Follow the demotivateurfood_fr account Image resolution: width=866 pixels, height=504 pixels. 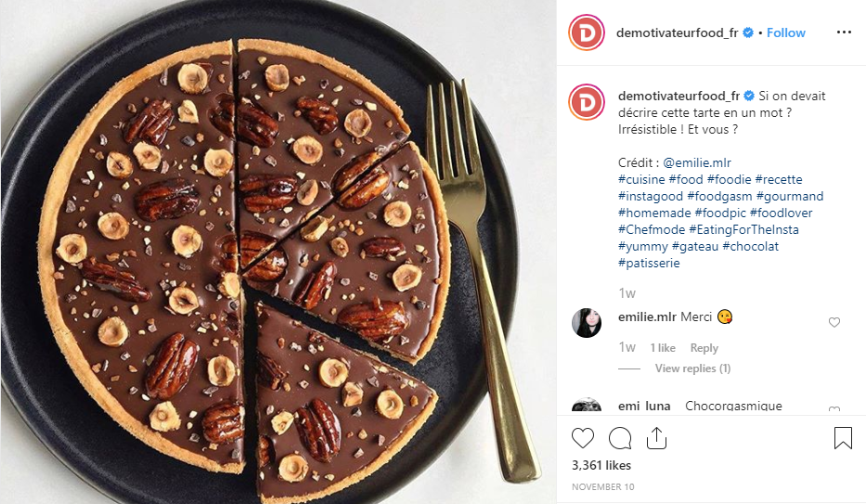[x=786, y=32]
